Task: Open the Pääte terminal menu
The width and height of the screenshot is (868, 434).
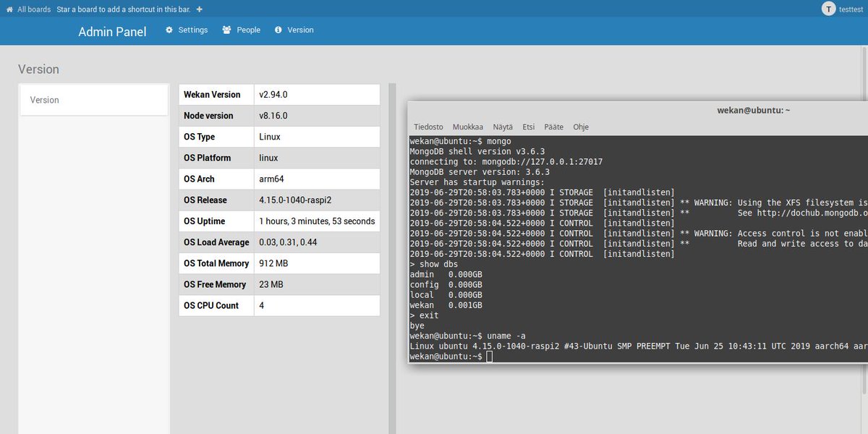Action: pos(553,127)
